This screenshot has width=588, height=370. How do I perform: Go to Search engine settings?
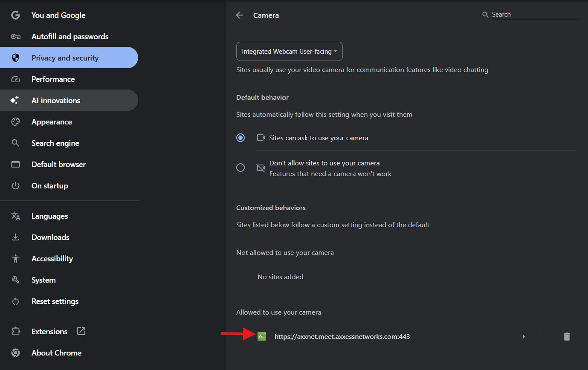[x=55, y=143]
